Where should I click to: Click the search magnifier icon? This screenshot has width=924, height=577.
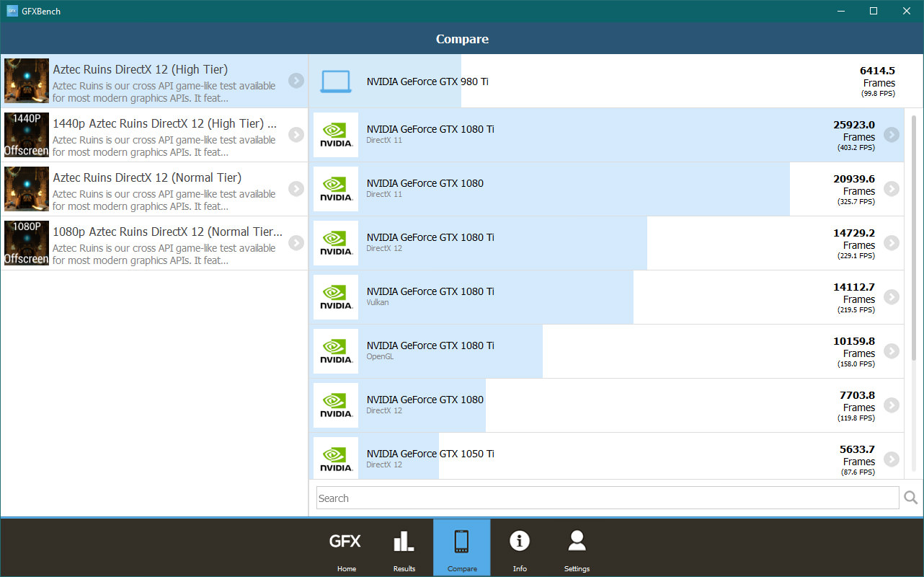tap(910, 498)
